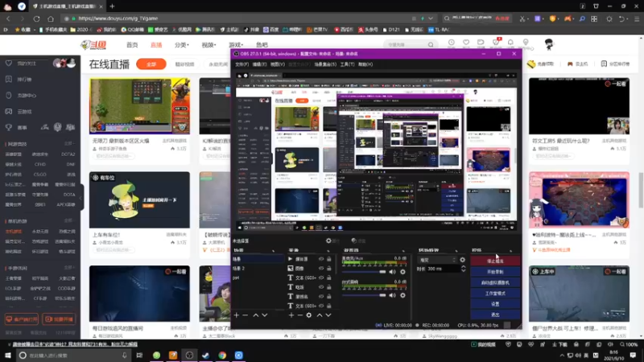Click the Douyu search magnifier icon
The image size is (644, 362).
click(x=431, y=45)
